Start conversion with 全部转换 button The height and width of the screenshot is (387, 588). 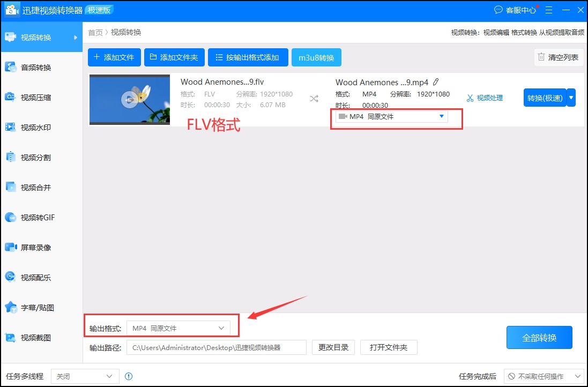click(x=539, y=337)
